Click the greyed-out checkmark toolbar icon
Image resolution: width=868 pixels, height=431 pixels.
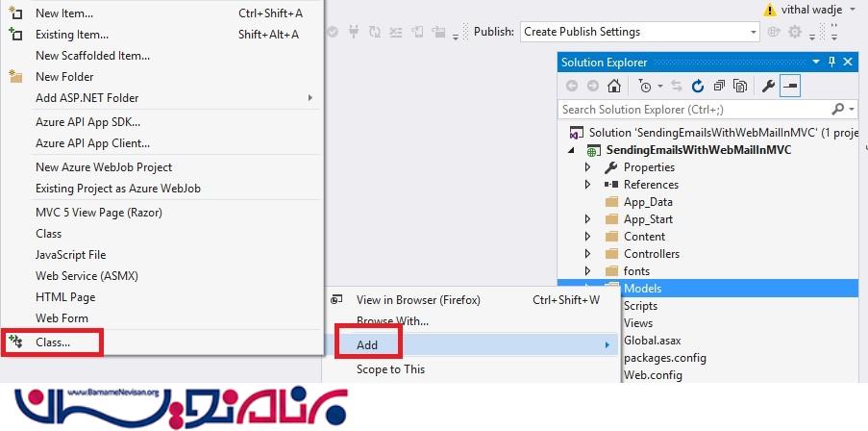pyautogui.click(x=333, y=32)
